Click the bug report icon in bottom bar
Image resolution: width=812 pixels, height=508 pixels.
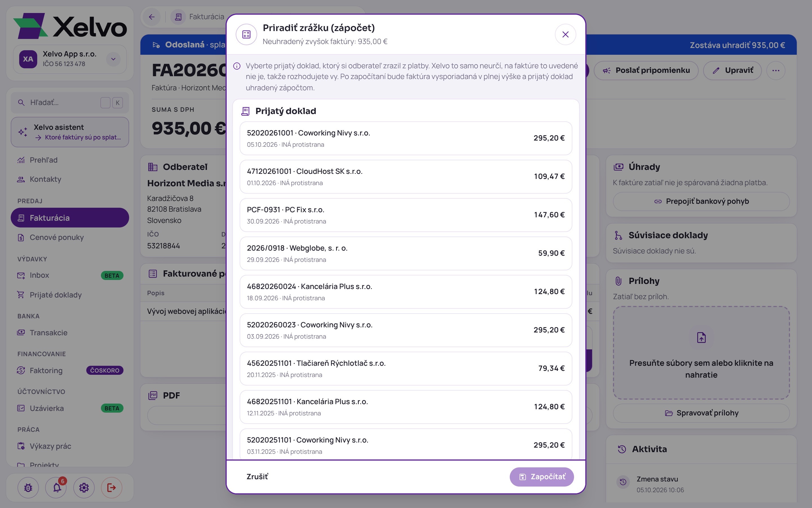pos(28,487)
